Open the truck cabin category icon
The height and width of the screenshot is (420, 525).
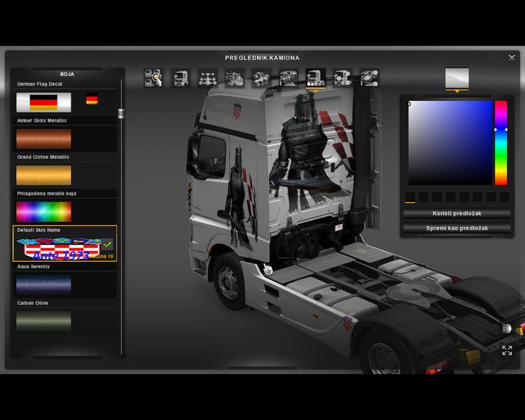coord(180,78)
